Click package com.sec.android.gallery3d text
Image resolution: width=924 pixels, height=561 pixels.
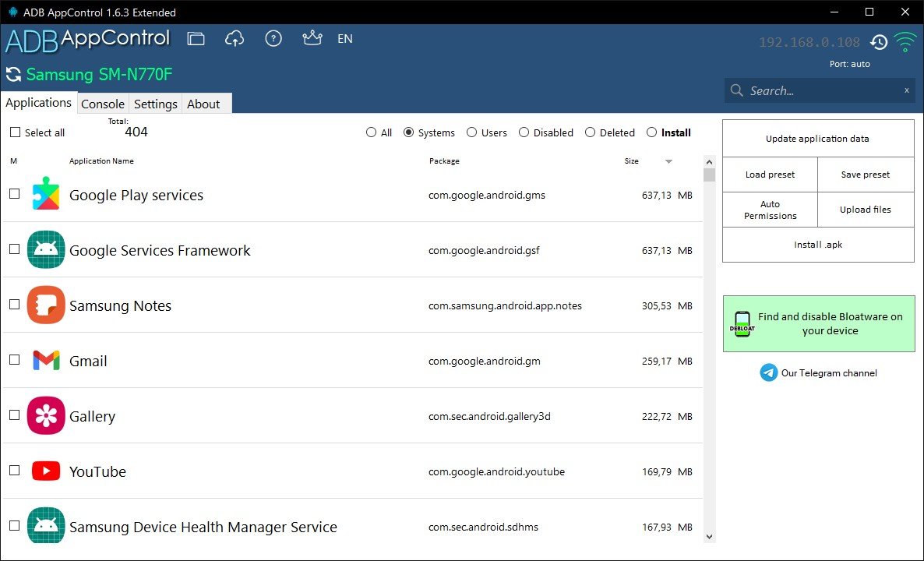tap(490, 416)
